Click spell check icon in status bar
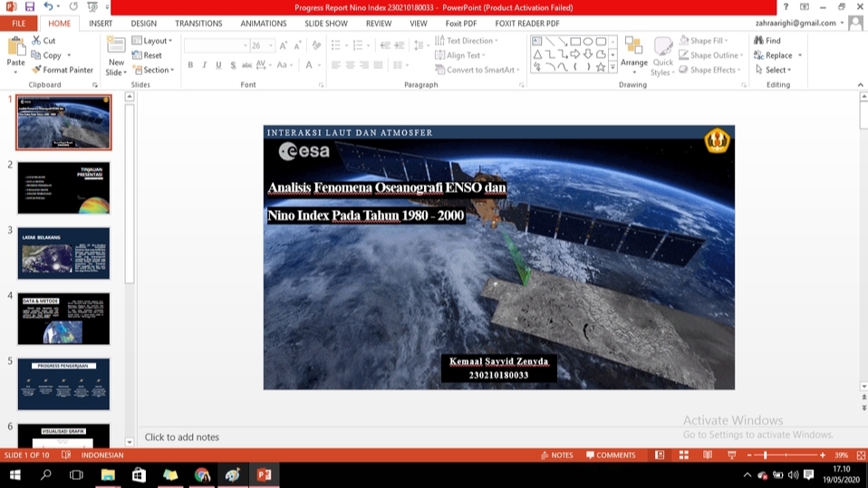Viewport: 868px width, 488px height. pyautogui.click(x=66, y=455)
